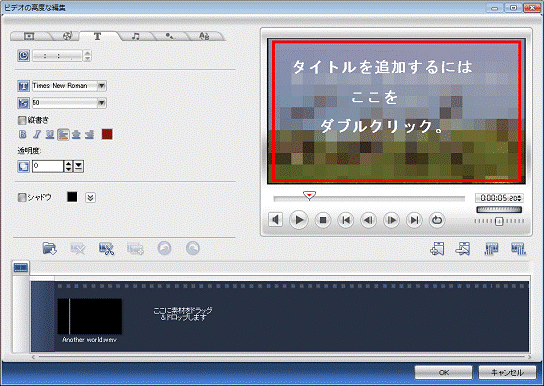Stop the video preview
Image resolution: width=544 pixels, height=386 pixels.
coord(323,220)
